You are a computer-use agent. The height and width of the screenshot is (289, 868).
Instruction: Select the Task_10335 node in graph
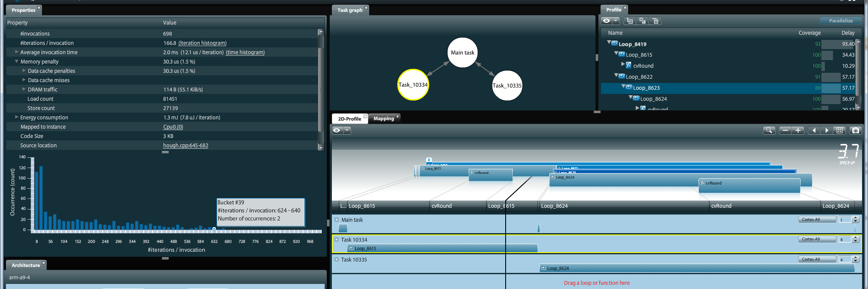[507, 85]
